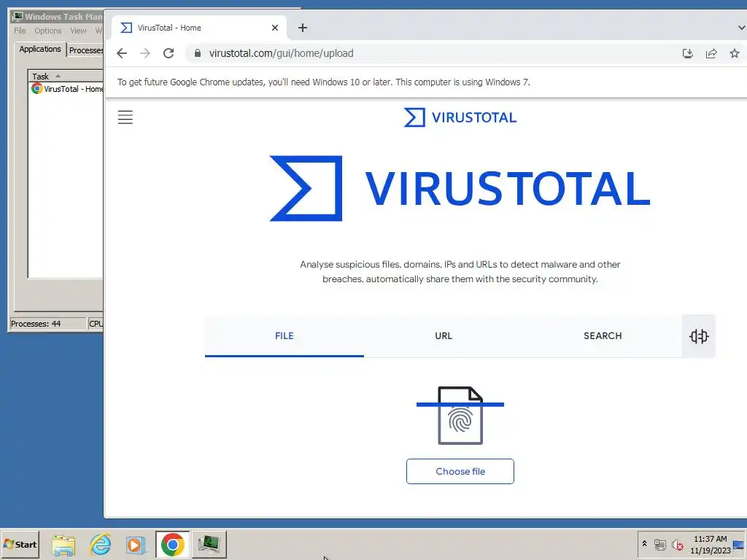Image resolution: width=747 pixels, height=560 pixels.
Task: Click the large VIRUSTOTAL logo image
Action: pyautogui.click(x=460, y=189)
